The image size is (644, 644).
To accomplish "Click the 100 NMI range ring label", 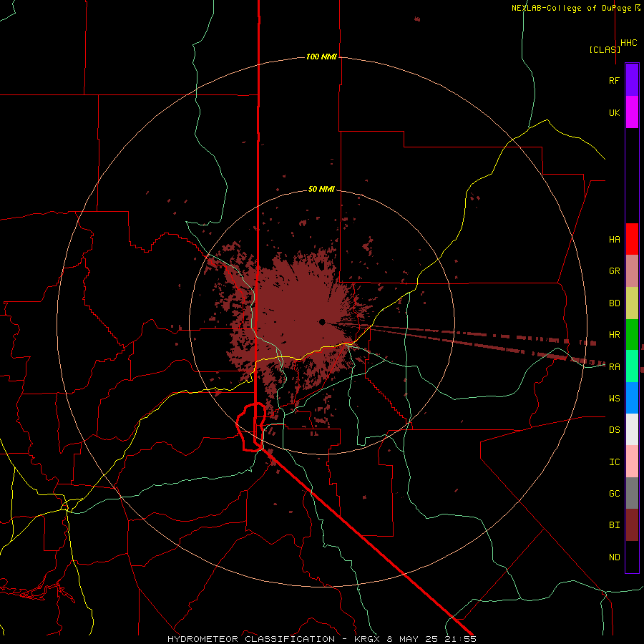I will point(321,57).
